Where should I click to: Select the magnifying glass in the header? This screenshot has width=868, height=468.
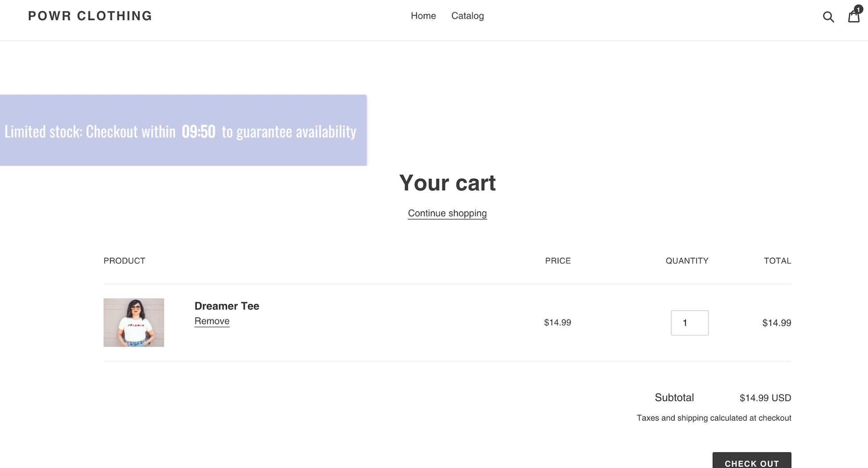828,17
